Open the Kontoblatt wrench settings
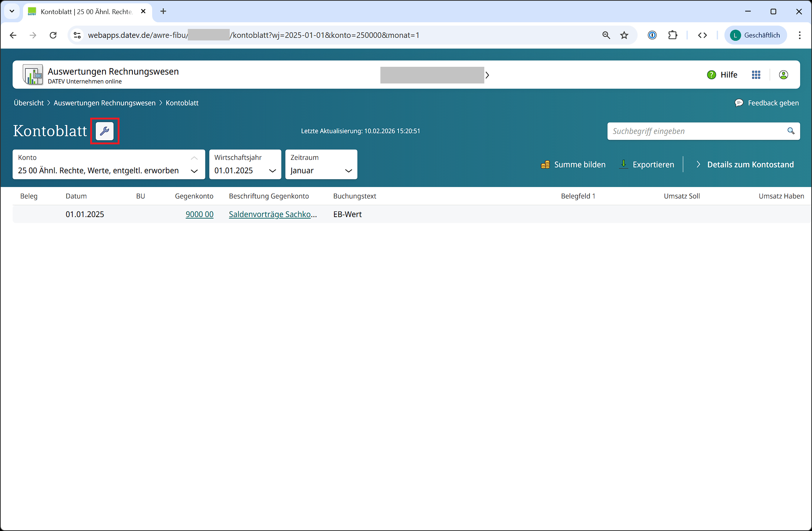The height and width of the screenshot is (531, 812). tap(105, 131)
